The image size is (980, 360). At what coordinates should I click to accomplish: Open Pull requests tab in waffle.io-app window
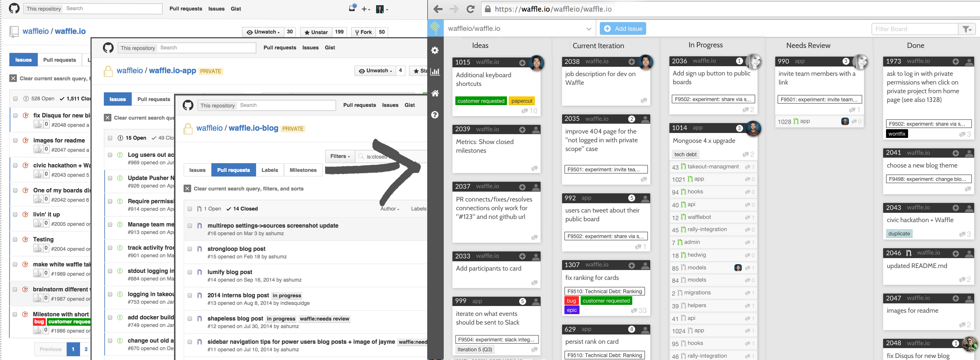(x=154, y=99)
